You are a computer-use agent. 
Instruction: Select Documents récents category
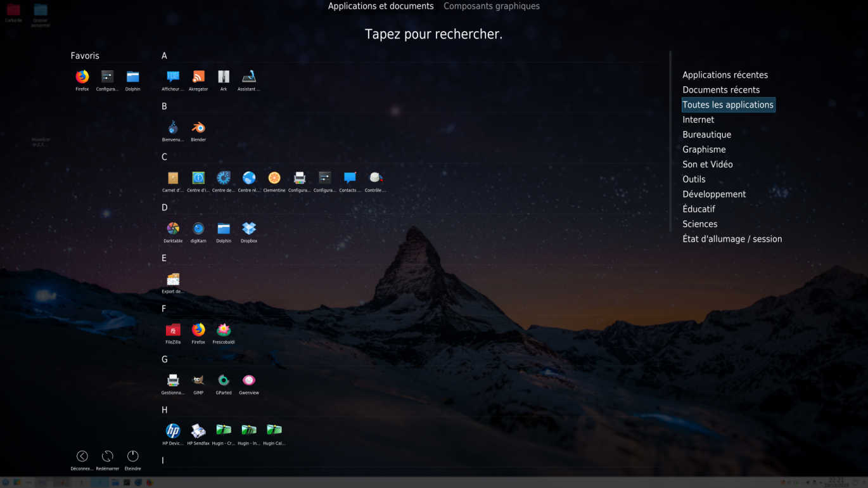721,90
